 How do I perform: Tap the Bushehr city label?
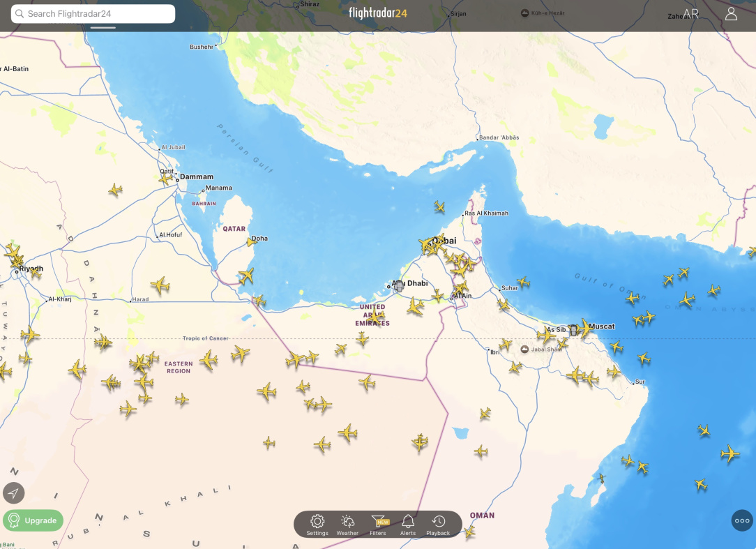[201, 47]
